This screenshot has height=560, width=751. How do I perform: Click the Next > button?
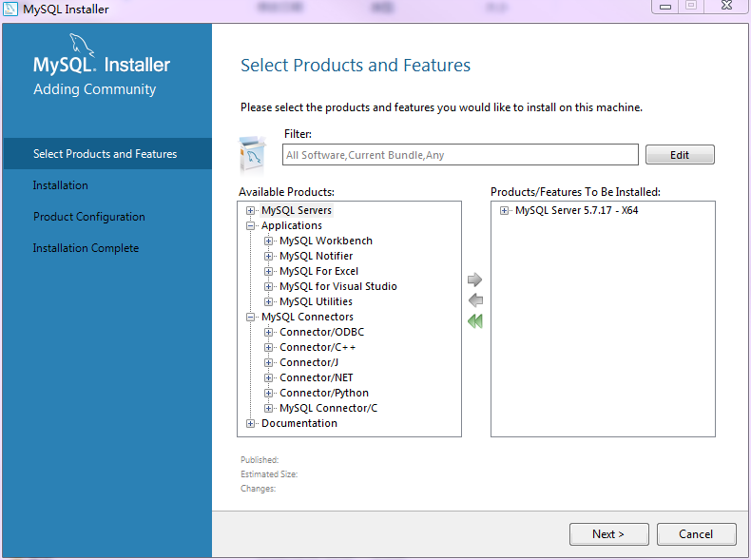click(608, 534)
